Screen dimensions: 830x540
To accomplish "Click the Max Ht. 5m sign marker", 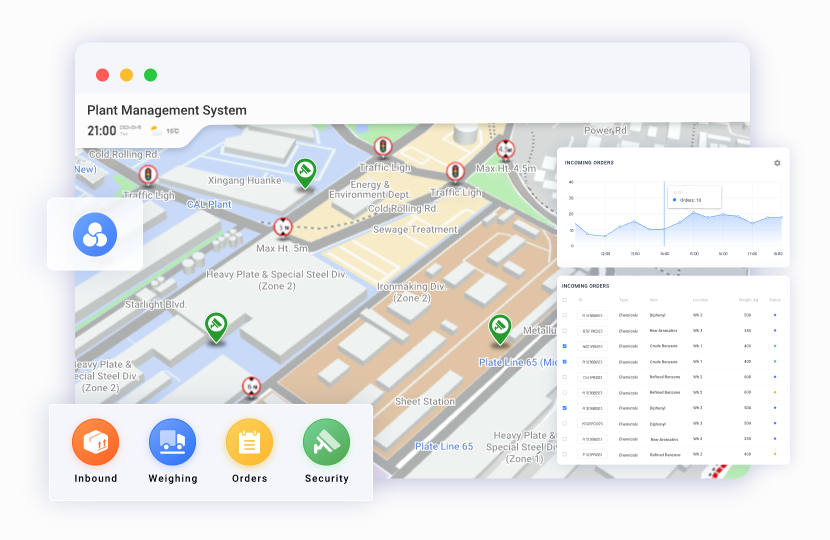I will [283, 227].
